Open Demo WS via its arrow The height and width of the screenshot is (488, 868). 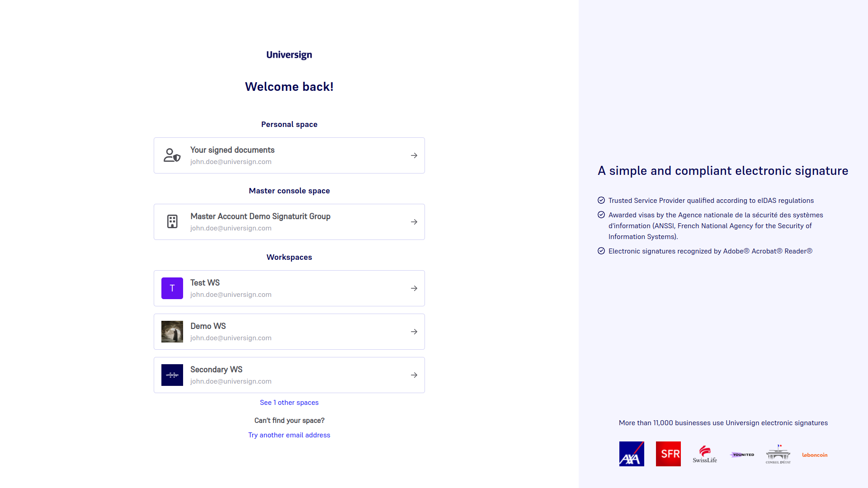pyautogui.click(x=414, y=331)
